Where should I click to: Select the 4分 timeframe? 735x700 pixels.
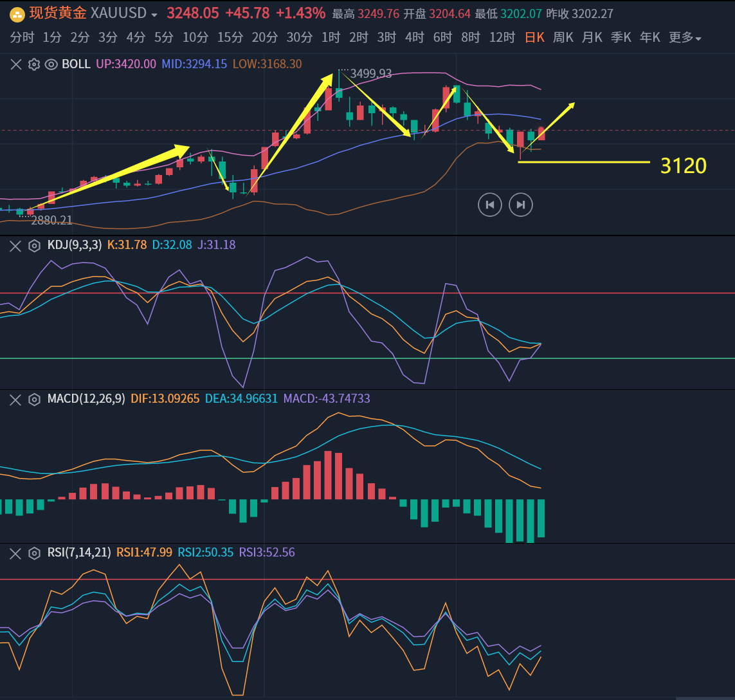[x=136, y=37]
